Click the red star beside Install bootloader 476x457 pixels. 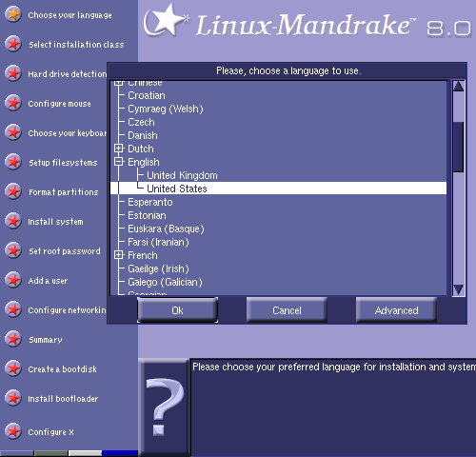click(13, 398)
